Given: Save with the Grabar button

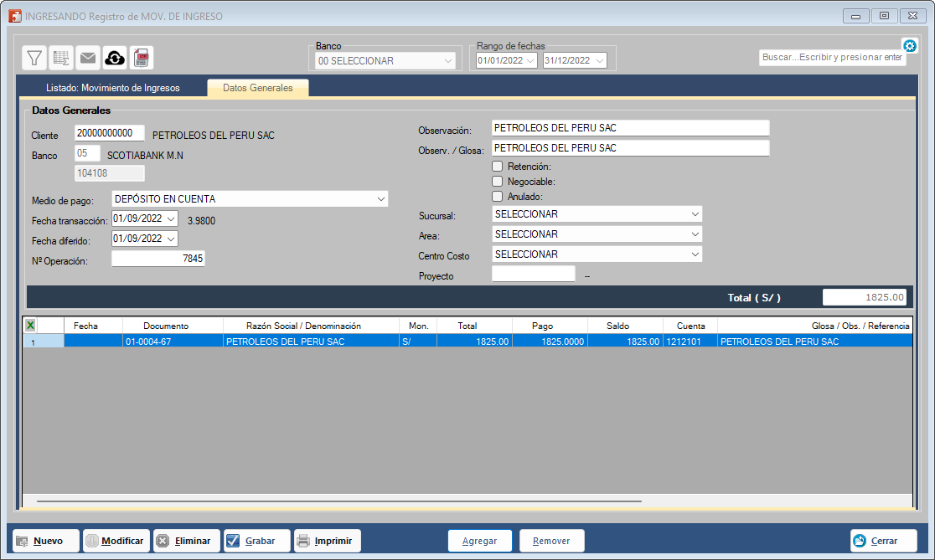Looking at the screenshot, I should point(257,541).
